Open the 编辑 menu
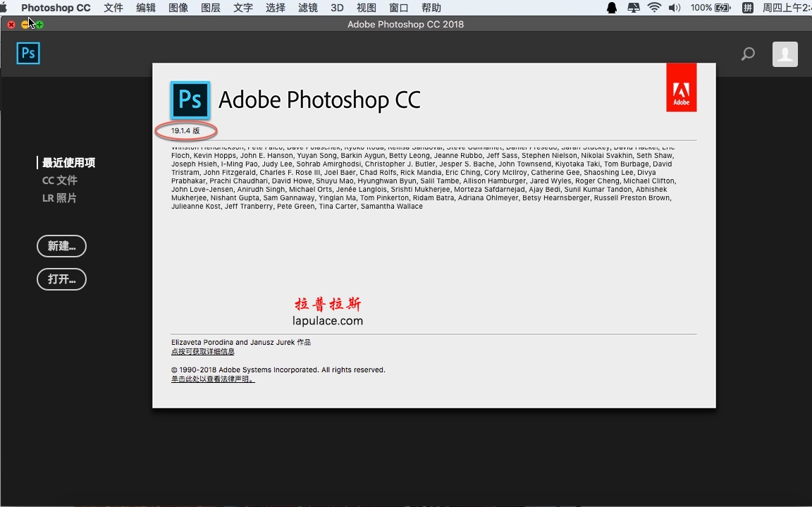The image size is (812, 507). pos(146,8)
